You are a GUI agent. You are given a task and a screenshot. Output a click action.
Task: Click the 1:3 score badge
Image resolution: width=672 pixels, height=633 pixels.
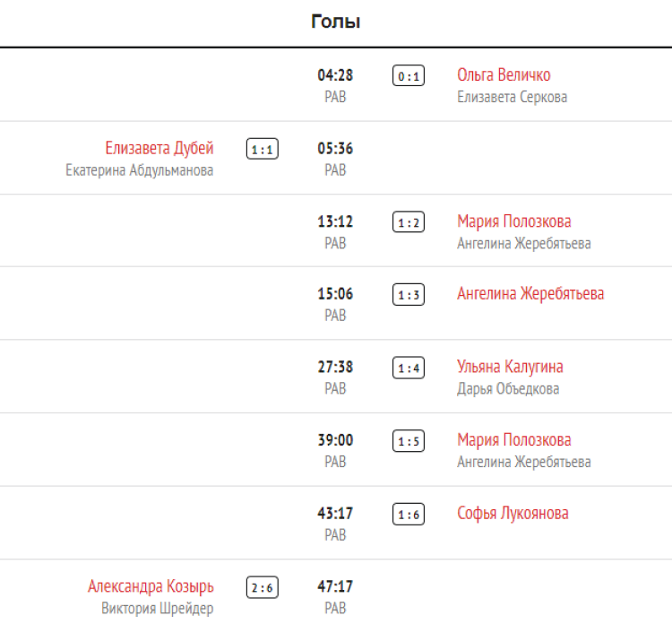[409, 295]
